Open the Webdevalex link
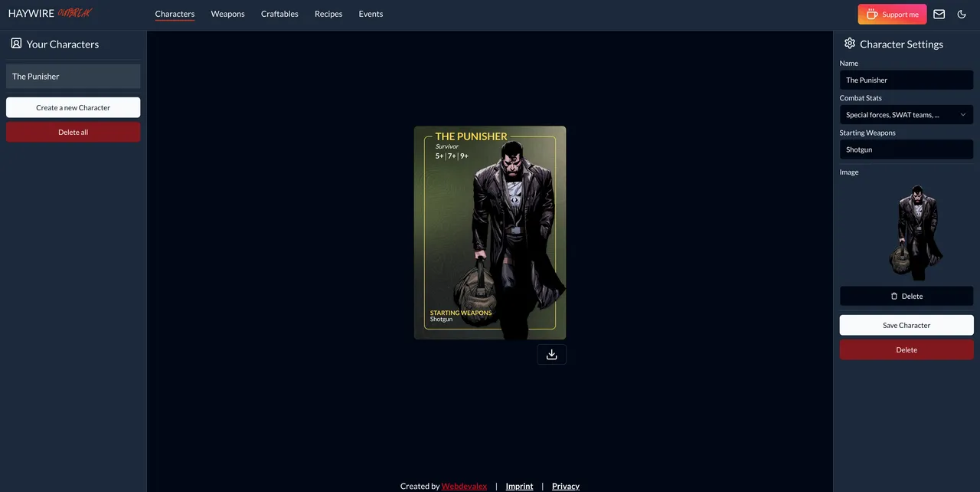Screen dimensions: 980x492 coord(464,486)
